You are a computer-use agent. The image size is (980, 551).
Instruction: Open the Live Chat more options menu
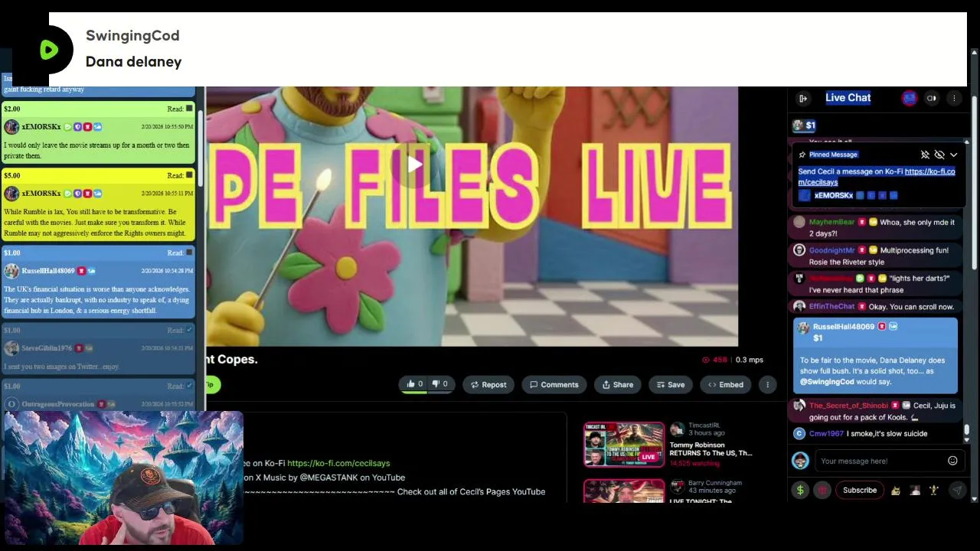(x=954, y=98)
